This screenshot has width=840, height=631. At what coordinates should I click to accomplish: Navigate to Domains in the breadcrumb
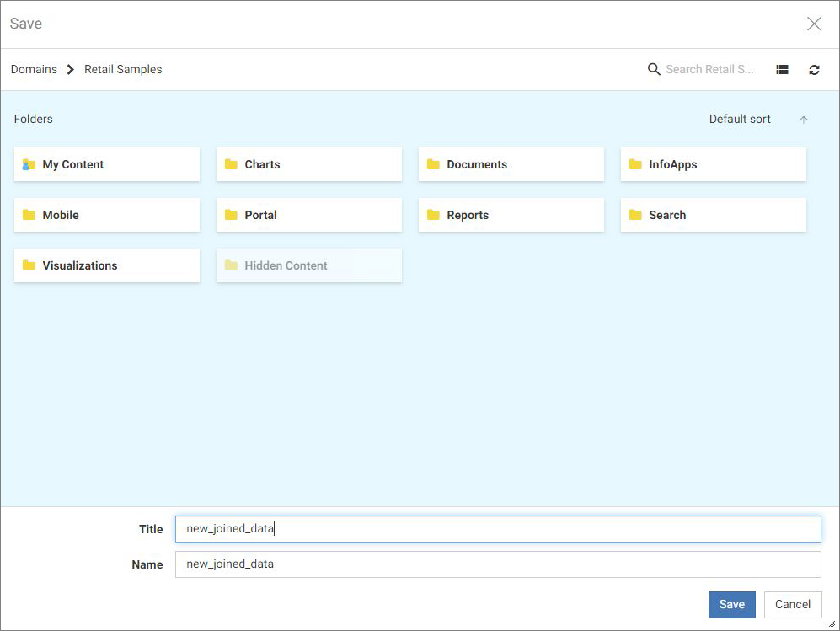(x=34, y=70)
